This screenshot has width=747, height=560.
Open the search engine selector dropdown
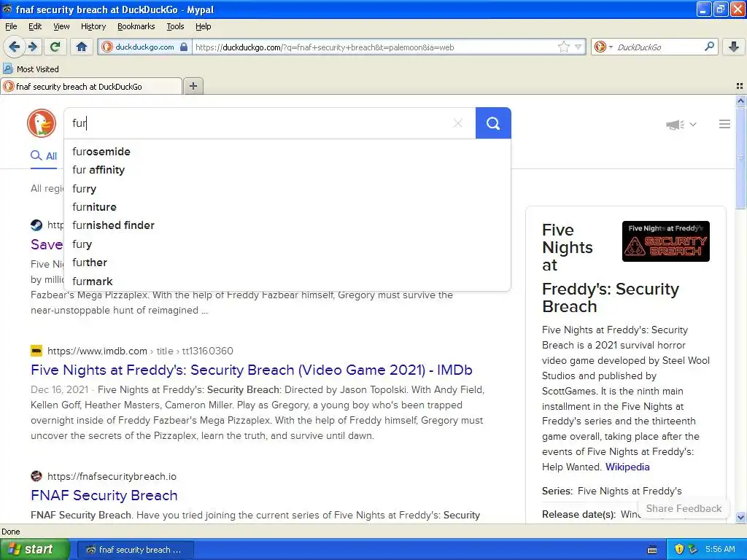pyautogui.click(x=603, y=47)
